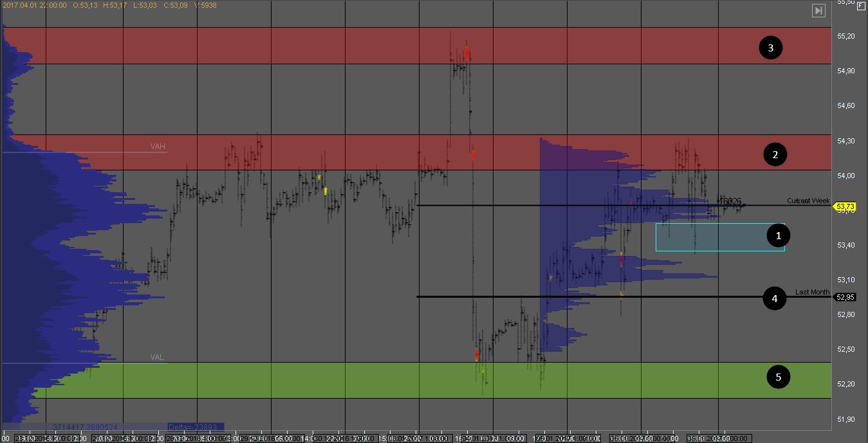
Task: Click the black circle marker numbered 4
Action: coord(775,298)
